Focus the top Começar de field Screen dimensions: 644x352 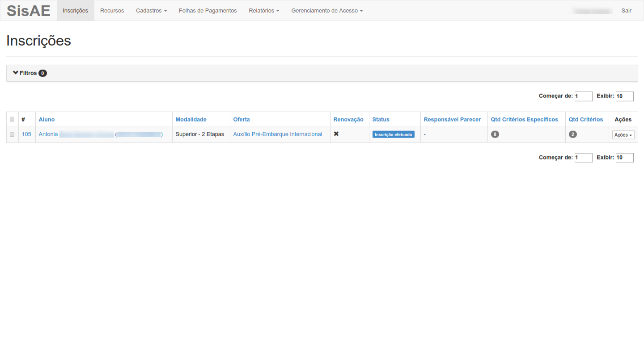(583, 96)
